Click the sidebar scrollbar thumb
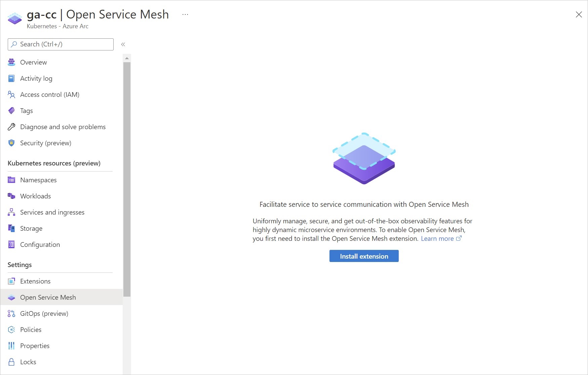This screenshot has width=588, height=375. tap(127, 179)
